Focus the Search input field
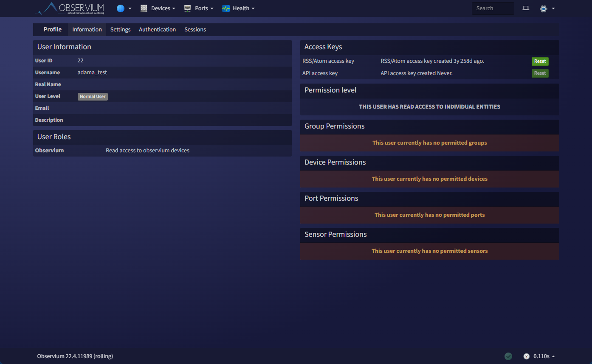592x364 pixels. (x=493, y=8)
